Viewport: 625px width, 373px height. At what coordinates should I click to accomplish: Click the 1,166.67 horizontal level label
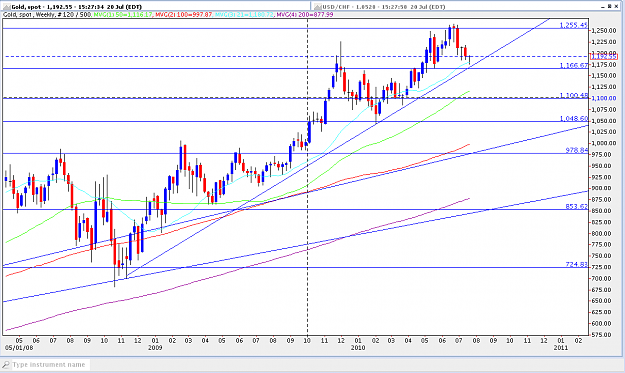(x=573, y=65)
